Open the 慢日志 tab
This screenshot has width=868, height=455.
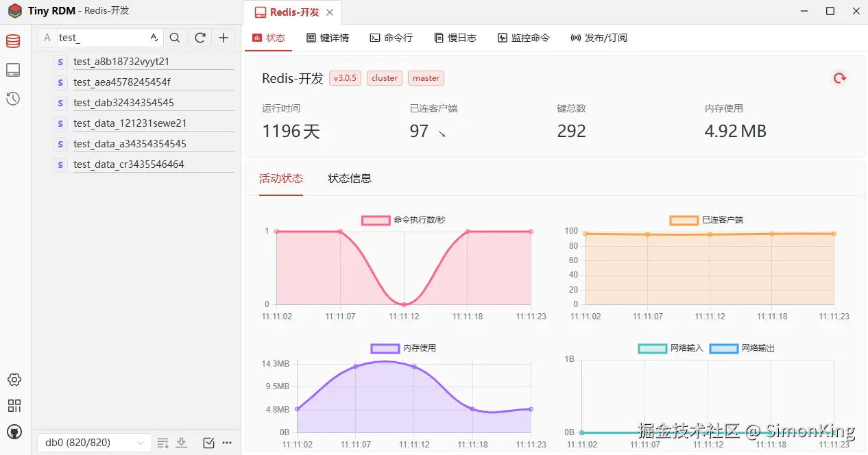tap(455, 38)
